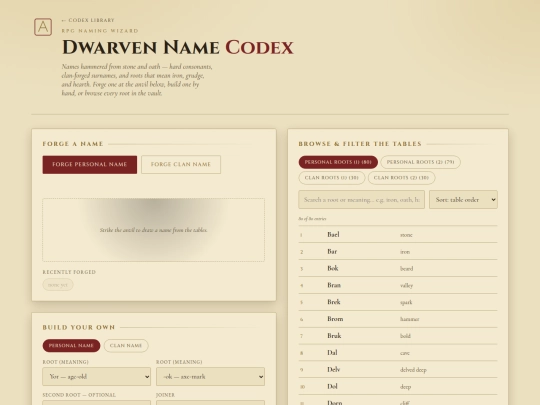Click the 'none yet' recent chip
Screen dimensions: 540x405
(58, 285)
